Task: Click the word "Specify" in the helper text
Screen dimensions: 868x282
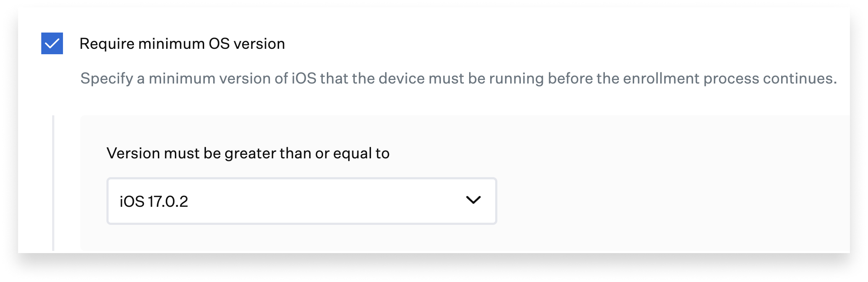Action: (x=106, y=78)
